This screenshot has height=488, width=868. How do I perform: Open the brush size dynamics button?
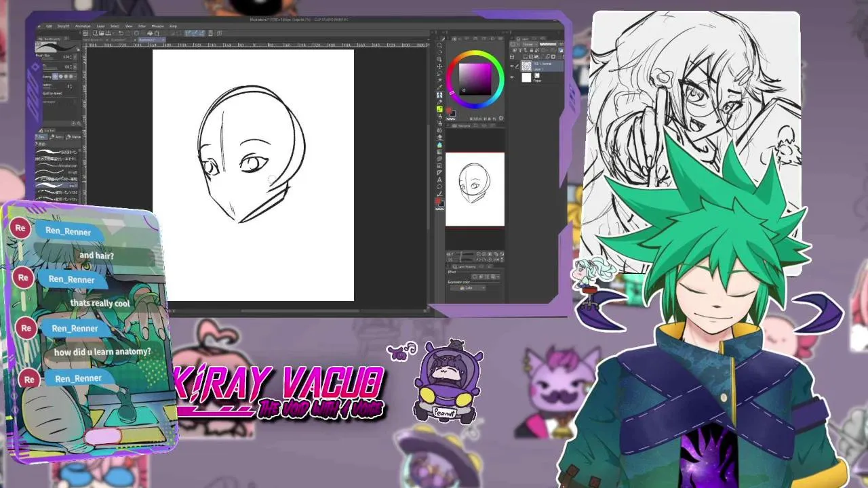coord(75,56)
